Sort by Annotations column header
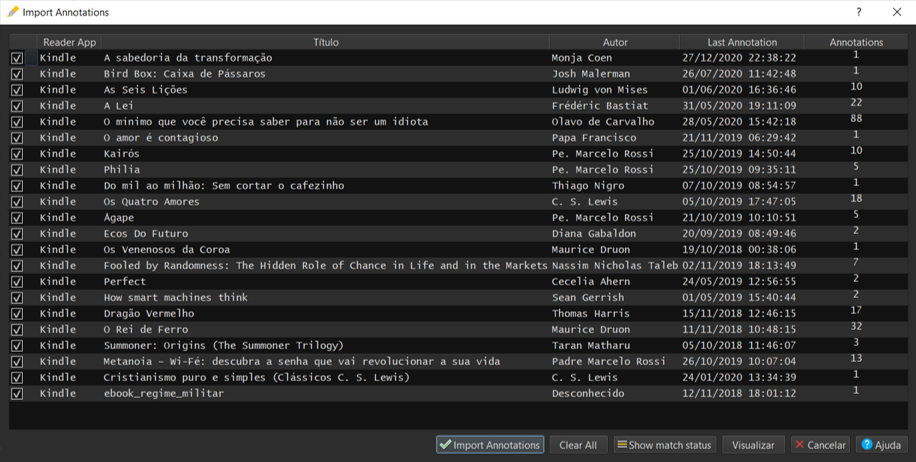This screenshot has height=462, width=916. [x=856, y=42]
